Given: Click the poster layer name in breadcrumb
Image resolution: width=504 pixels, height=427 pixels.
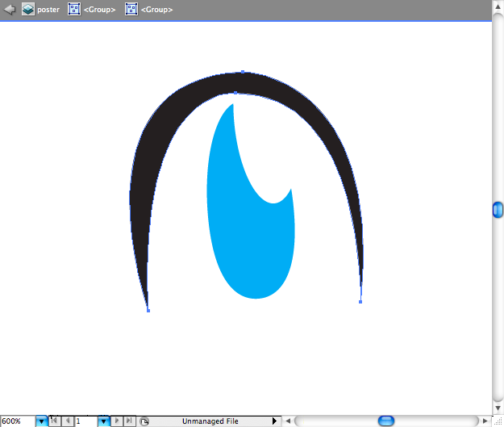Looking at the screenshot, I should coord(48,10).
